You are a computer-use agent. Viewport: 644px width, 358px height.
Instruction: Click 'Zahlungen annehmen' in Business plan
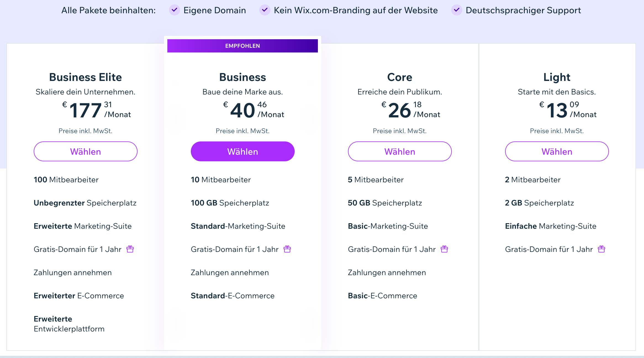tap(230, 272)
